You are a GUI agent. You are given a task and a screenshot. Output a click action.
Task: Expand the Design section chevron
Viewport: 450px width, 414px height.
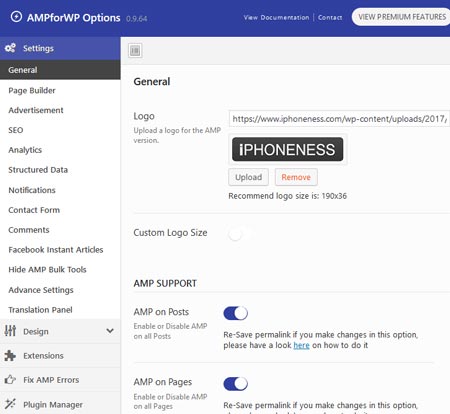(x=110, y=331)
